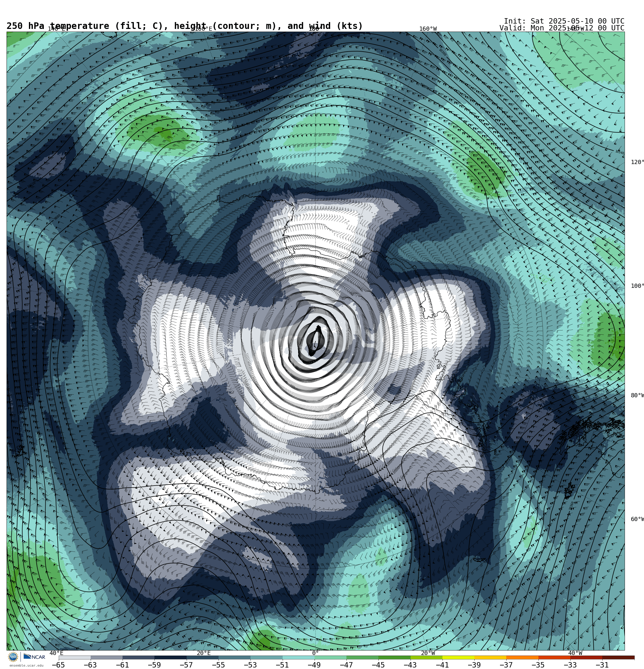This screenshot has height=669, width=644.
Task: Open the ensemble.ucar.edu link text
Action: point(26,666)
